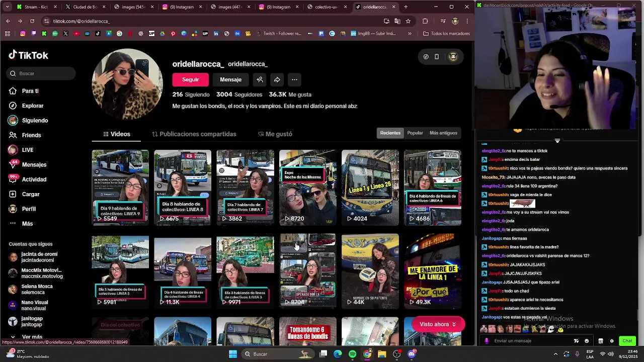Screen dimensions: 644x362
Task: Open account avatar at top right of TikTok
Action: coord(453,57)
